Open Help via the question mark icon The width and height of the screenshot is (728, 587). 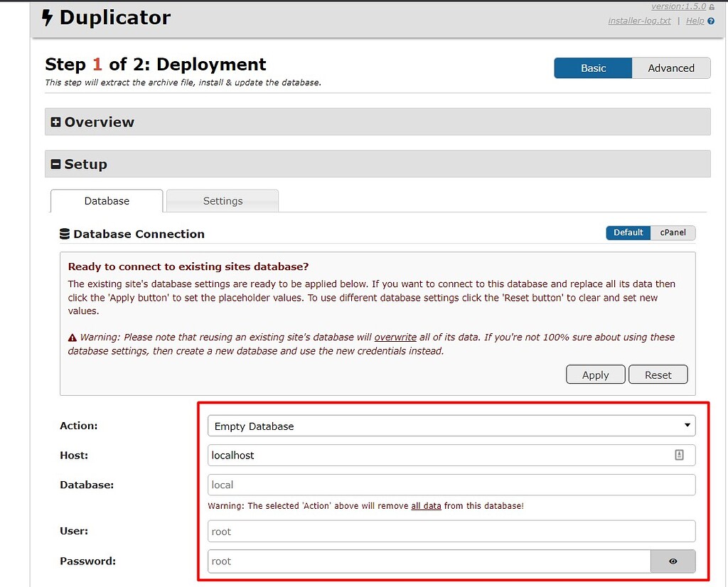[709, 21]
